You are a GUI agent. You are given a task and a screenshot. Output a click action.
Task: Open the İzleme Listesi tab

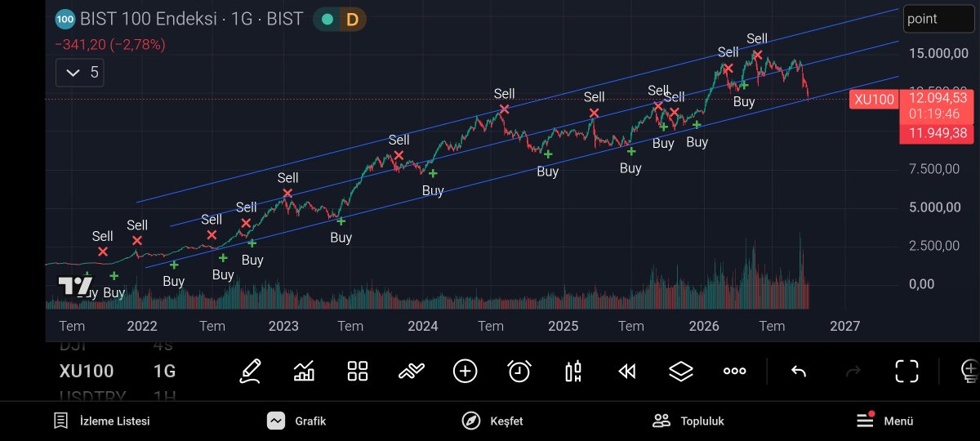[101, 421]
